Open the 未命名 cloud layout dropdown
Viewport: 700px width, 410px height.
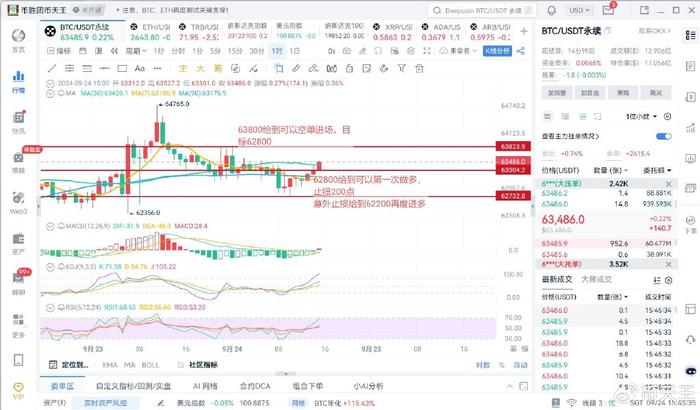(x=458, y=51)
